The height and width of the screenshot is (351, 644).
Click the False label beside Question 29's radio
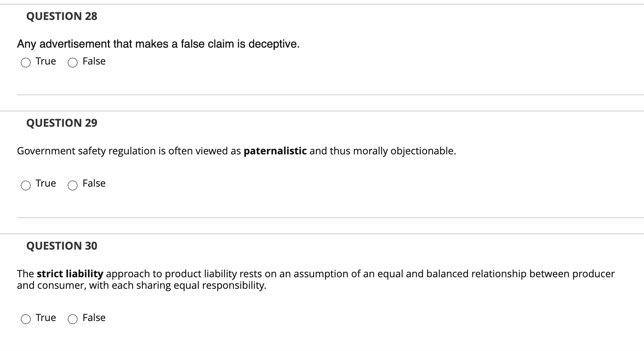point(94,183)
